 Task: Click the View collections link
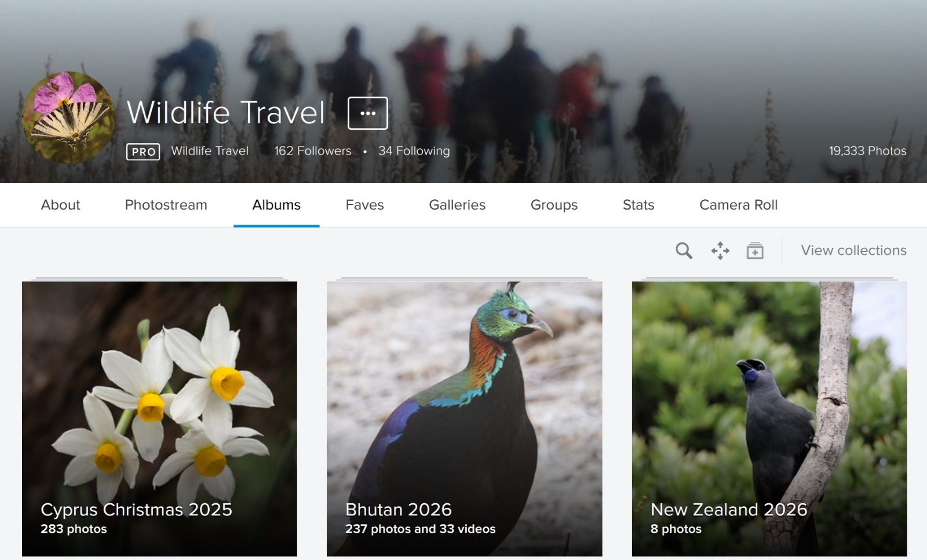(x=853, y=250)
